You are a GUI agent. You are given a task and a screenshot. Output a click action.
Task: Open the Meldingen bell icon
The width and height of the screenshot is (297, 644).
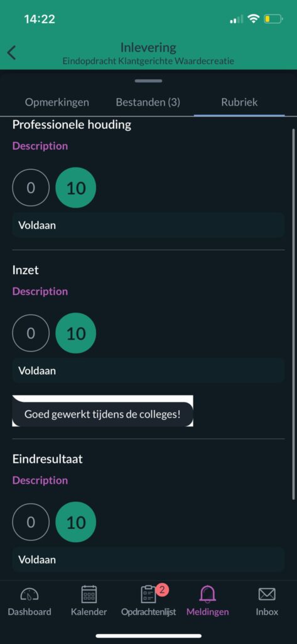pyautogui.click(x=208, y=594)
